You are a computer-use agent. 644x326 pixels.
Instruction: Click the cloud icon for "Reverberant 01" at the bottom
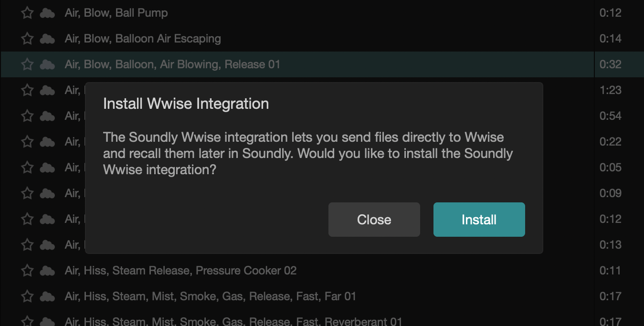click(x=47, y=321)
